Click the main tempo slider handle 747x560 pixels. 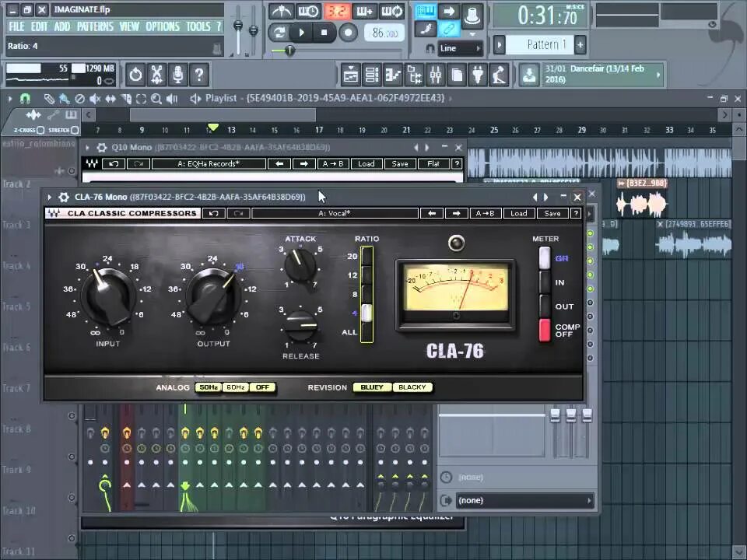pos(289,50)
